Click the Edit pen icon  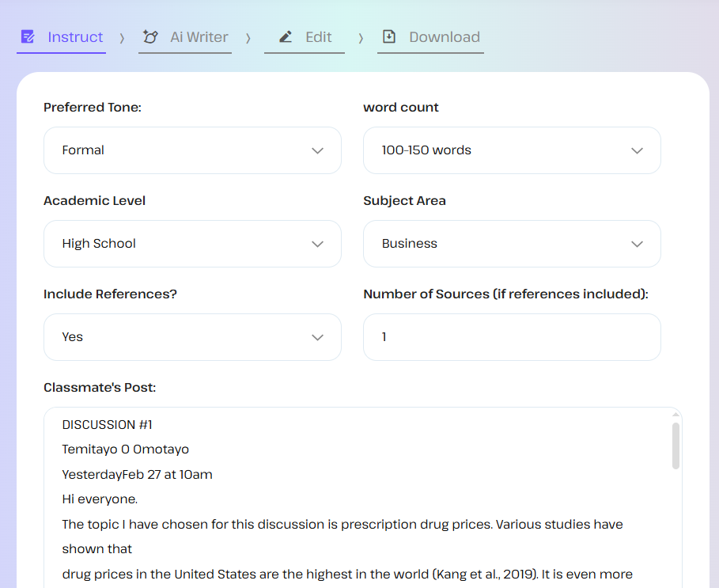click(286, 36)
